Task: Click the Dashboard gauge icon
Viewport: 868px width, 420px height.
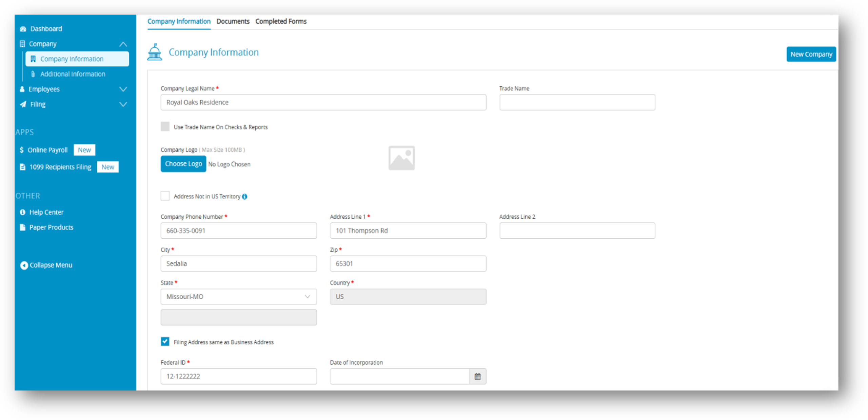Action: pyautogui.click(x=23, y=29)
